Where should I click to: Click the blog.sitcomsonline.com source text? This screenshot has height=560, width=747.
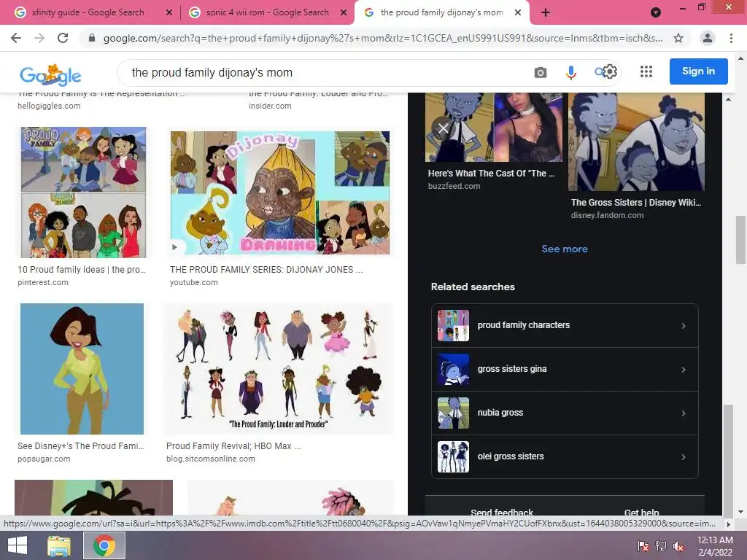(x=211, y=459)
